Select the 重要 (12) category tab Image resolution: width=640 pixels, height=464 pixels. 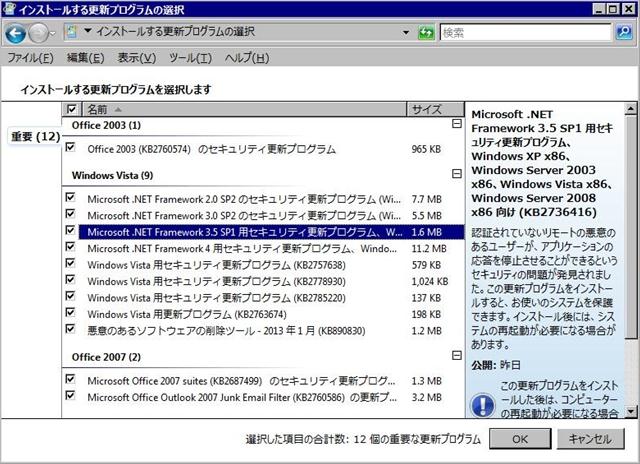[x=35, y=136]
